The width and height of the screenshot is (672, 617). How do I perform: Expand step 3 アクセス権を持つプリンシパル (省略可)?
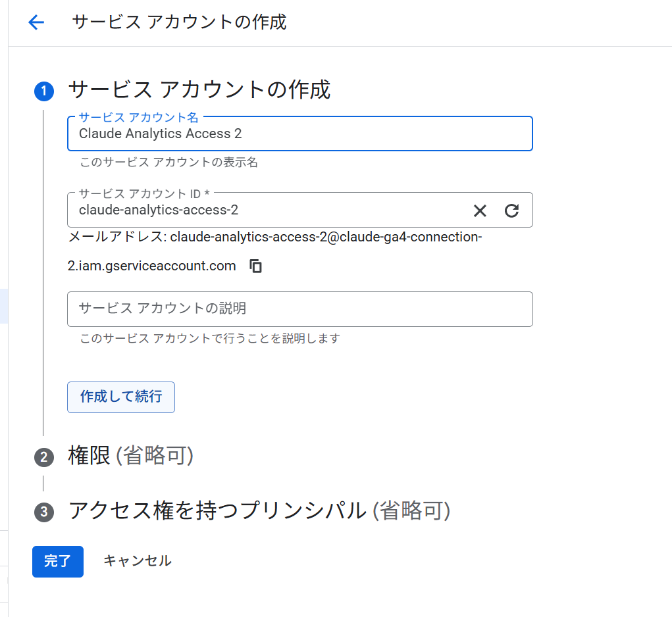259,510
